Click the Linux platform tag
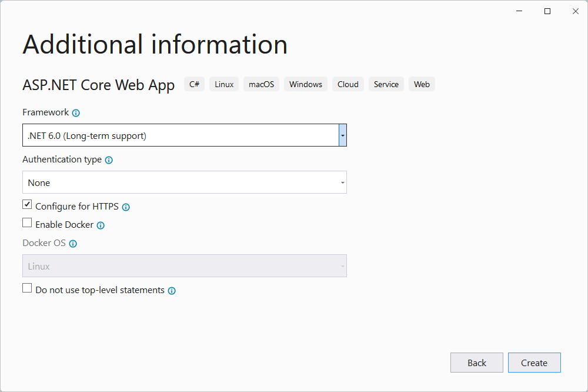 point(224,84)
